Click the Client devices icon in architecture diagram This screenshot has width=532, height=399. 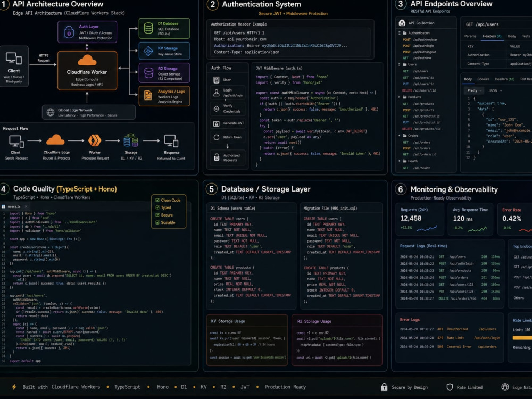(x=14, y=59)
